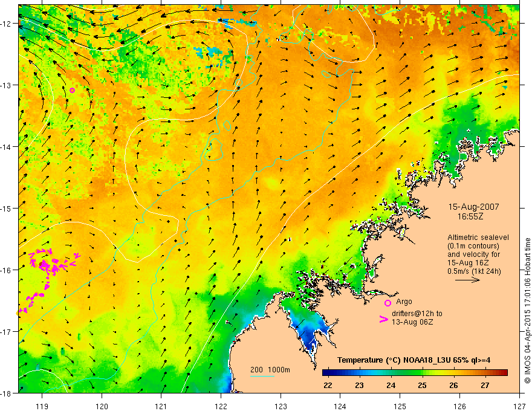
Task: Click the temperature color scale bar
Action: pos(415,372)
